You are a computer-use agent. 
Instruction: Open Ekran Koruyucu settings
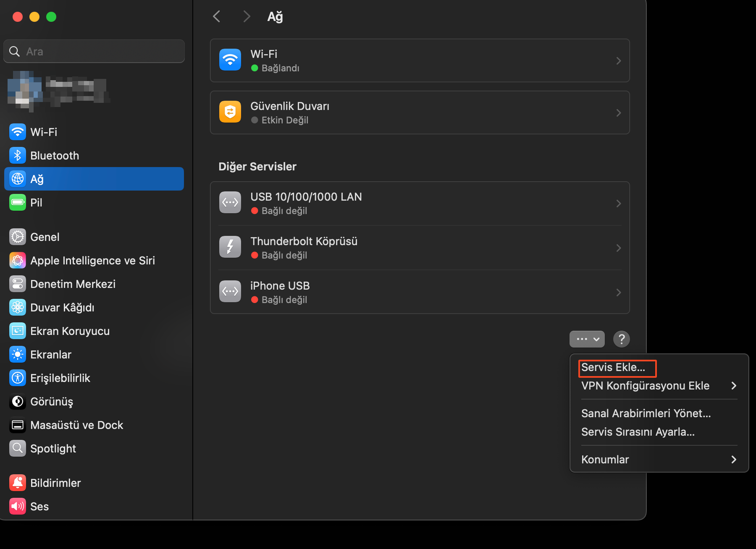pos(94,331)
